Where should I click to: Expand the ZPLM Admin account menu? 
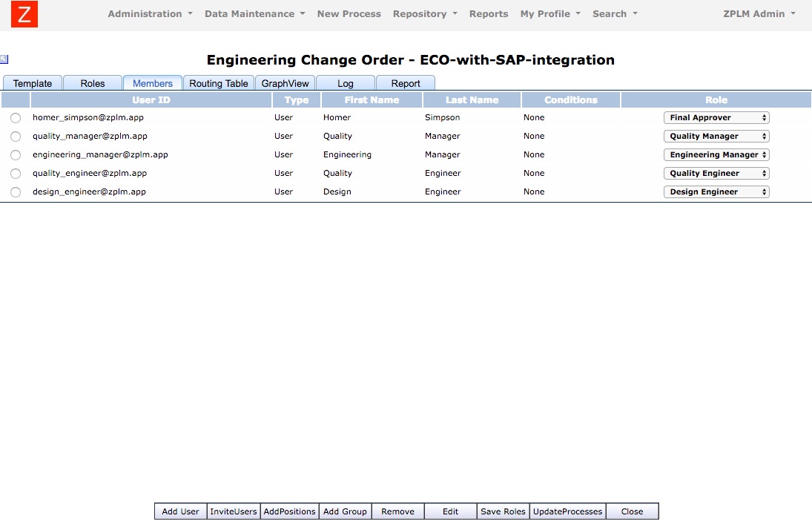click(x=755, y=13)
